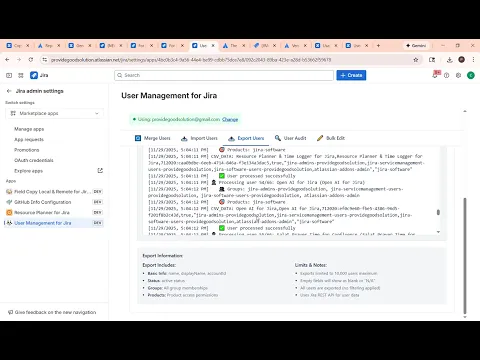480x360 pixels.
Task: Click the browser forward arrow
Action: (x=19, y=60)
